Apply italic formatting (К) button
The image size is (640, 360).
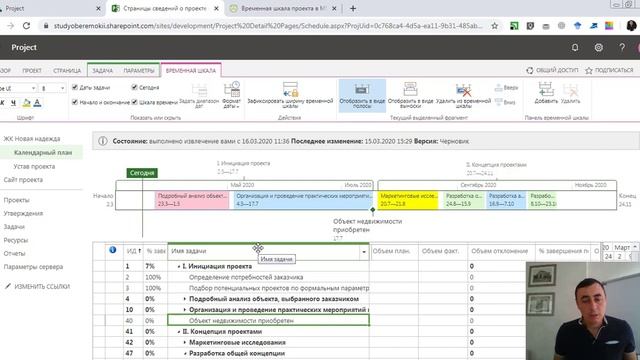pyautogui.click(x=2, y=103)
